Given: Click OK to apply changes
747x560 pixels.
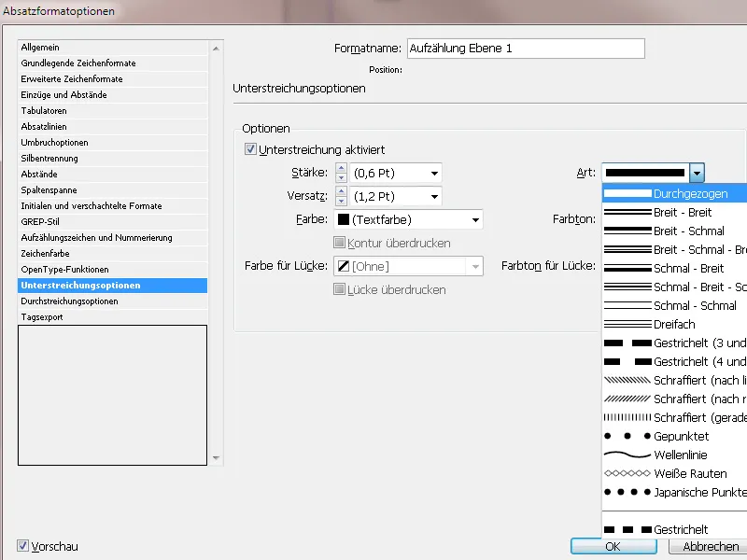Looking at the screenshot, I should pos(613,546).
